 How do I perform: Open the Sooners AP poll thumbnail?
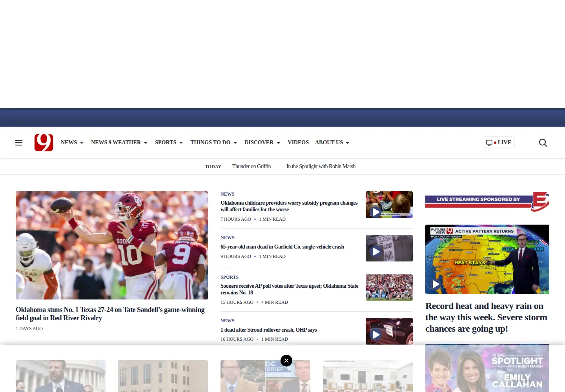389,287
